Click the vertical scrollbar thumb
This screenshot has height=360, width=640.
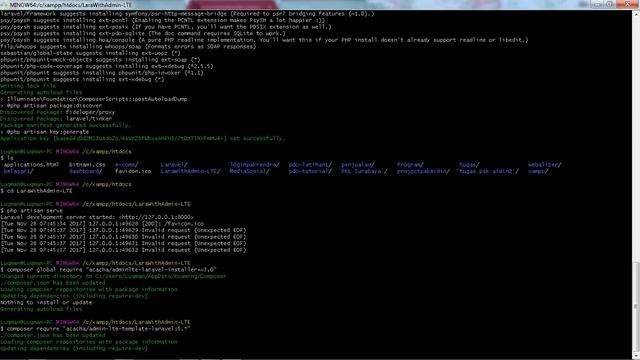[x=636, y=308]
